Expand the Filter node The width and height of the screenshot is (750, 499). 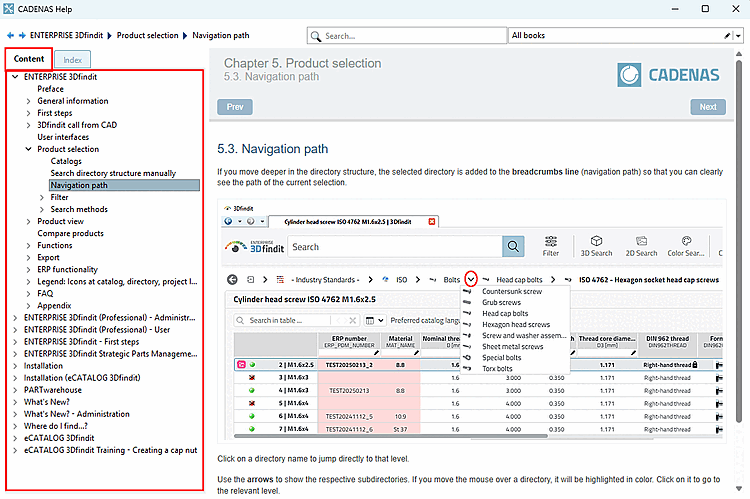click(42, 197)
